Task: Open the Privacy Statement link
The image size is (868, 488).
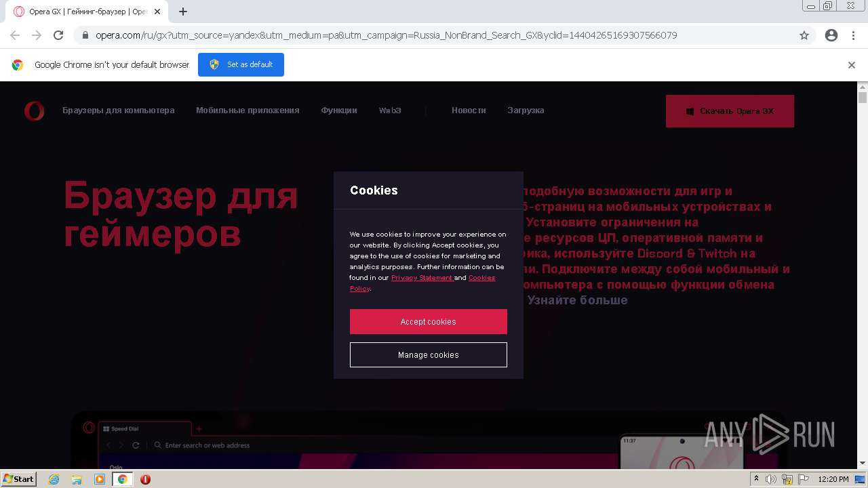Action: click(421, 277)
